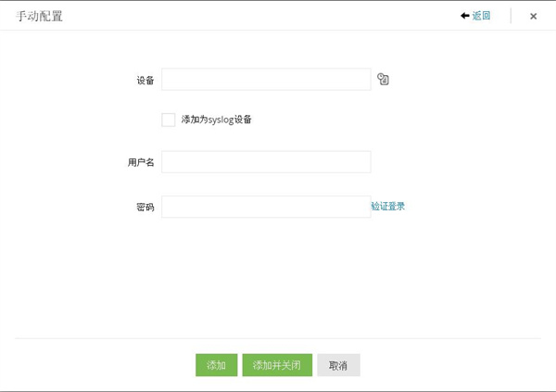Click the 手动配置 dialog title
The image size is (556, 392).
(39, 16)
